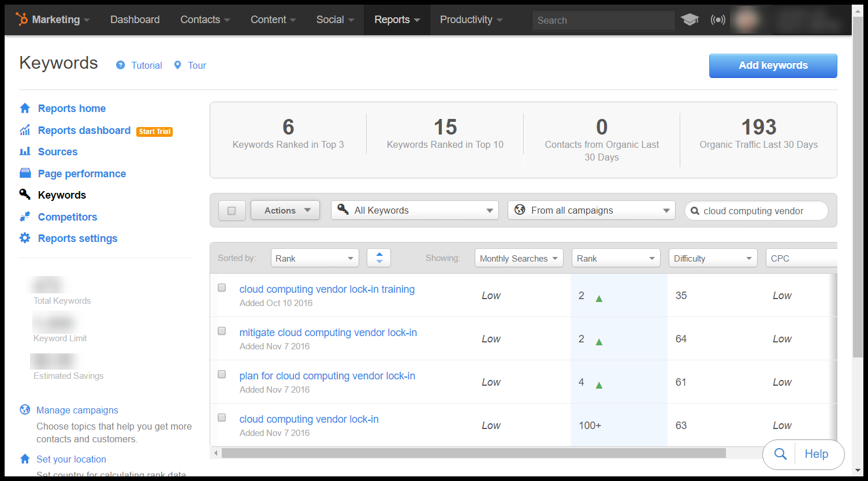Viewport: 868px width, 481px height.
Task: Open the Tutorial link
Action: [147, 65]
